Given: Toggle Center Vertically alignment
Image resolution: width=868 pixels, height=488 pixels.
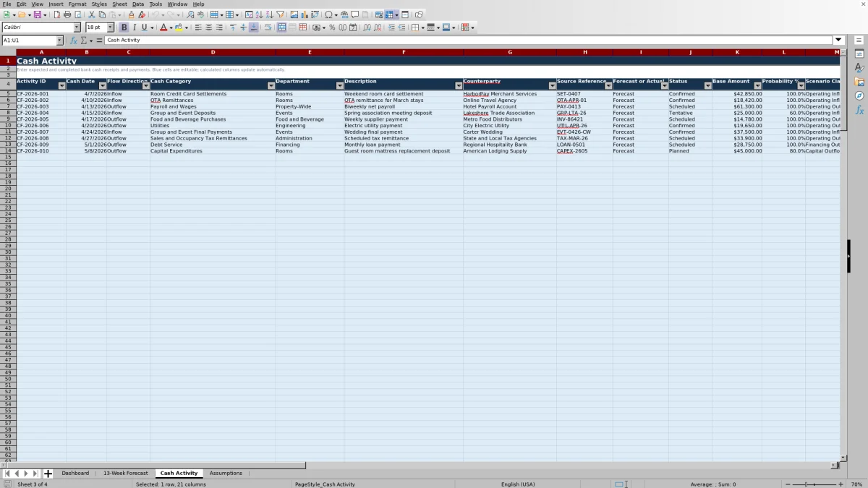Looking at the screenshot, I should click(x=243, y=27).
